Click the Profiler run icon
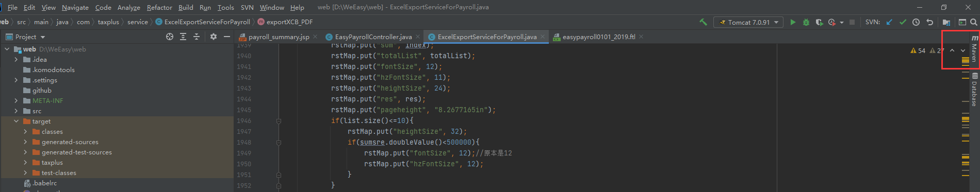This screenshot has width=980, height=192. (831, 22)
